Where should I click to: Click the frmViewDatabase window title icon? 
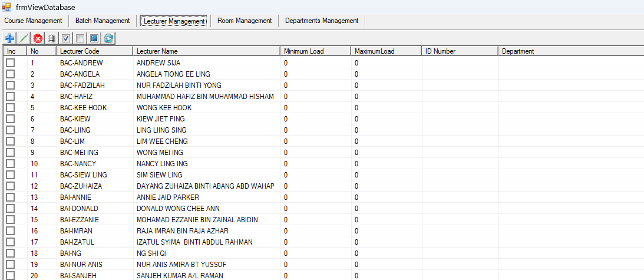[6, 7]
